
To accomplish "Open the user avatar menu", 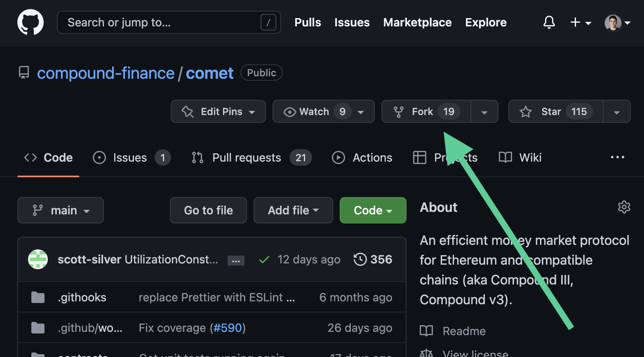I will [x=617, y=23].
